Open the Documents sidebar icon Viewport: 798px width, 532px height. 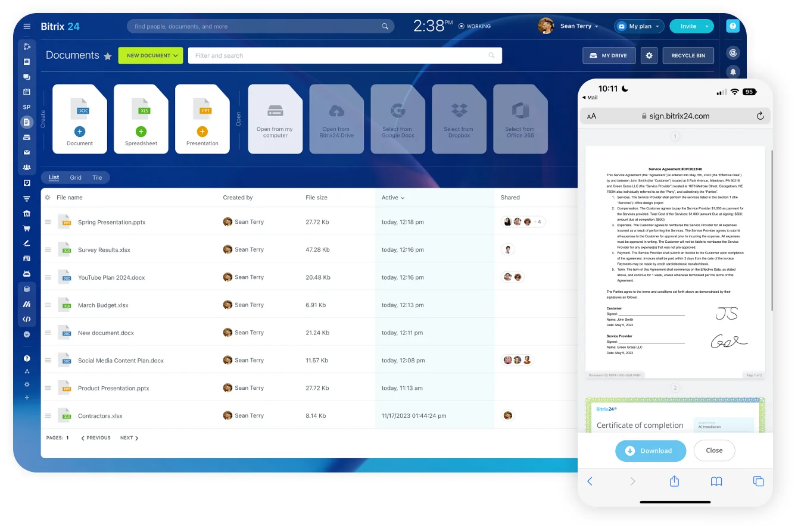(27, 122)
